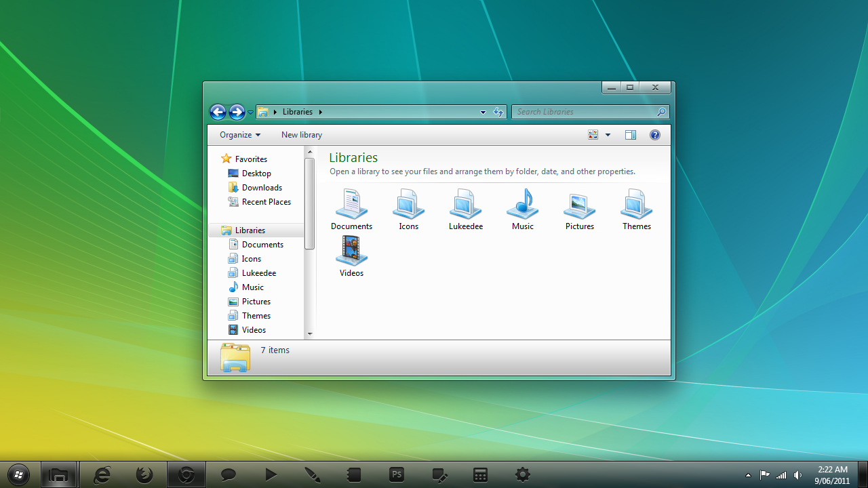Open the Organize menu
Viewport: 868px width, 488px height.
click(x=240, y=135)
